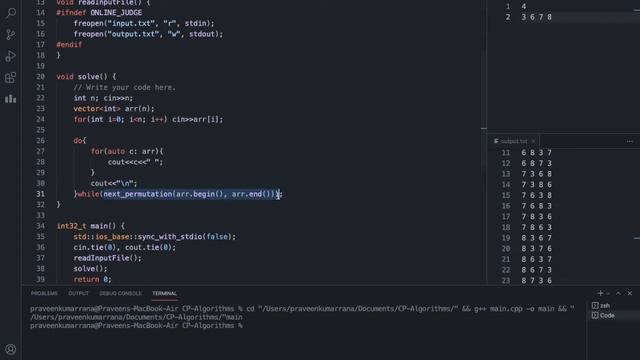Click output line 20 '8 3 7 6'

[x=536, y=248]
